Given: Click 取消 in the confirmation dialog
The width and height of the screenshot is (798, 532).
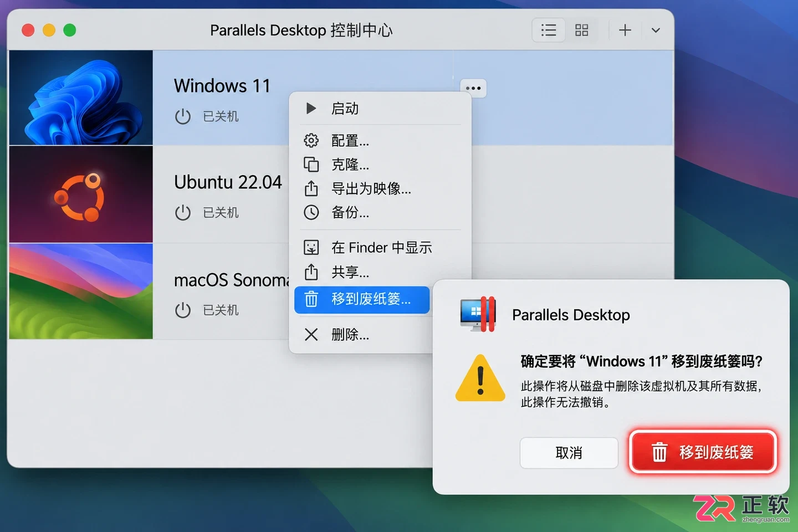Looking at the screenshot, I should click(x=569, y=453).
